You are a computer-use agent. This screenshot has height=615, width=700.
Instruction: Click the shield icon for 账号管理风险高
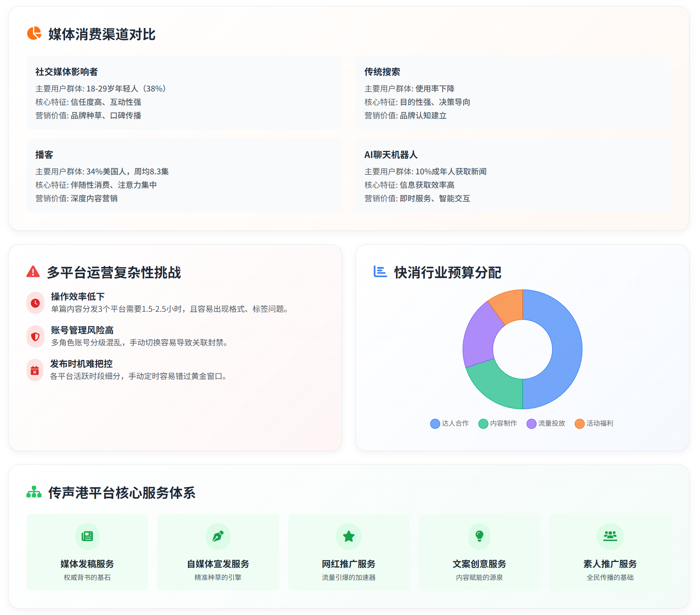[35, 336]
